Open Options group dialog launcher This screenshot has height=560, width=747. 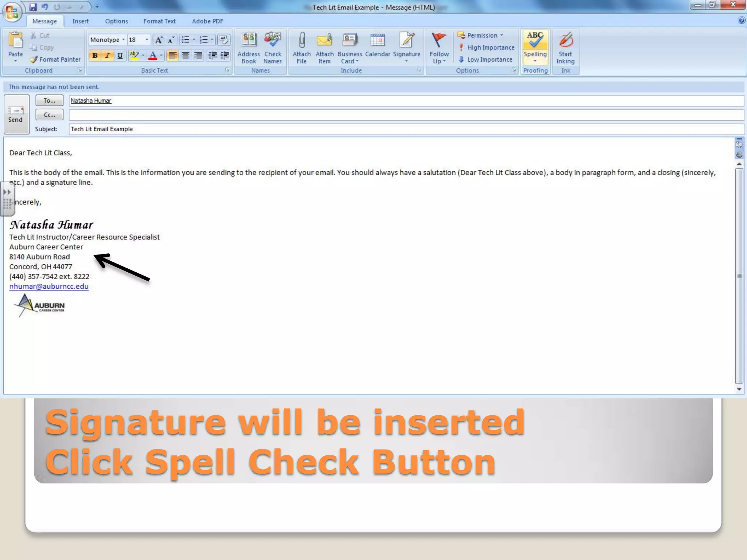coord(514,70)
